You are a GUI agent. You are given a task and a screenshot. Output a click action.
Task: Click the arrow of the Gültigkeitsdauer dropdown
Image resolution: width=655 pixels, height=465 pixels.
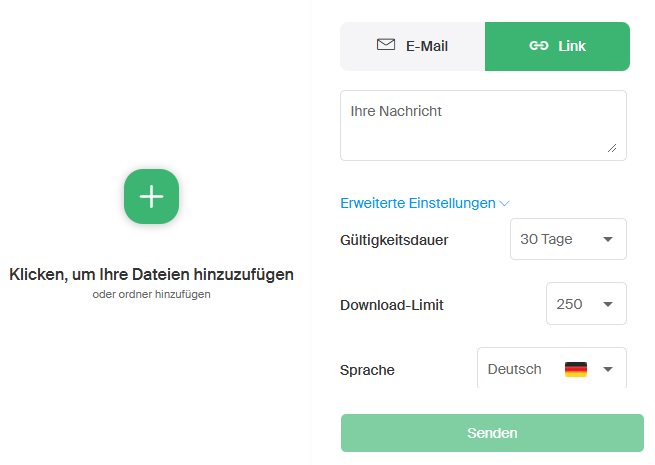click(607, 239)
